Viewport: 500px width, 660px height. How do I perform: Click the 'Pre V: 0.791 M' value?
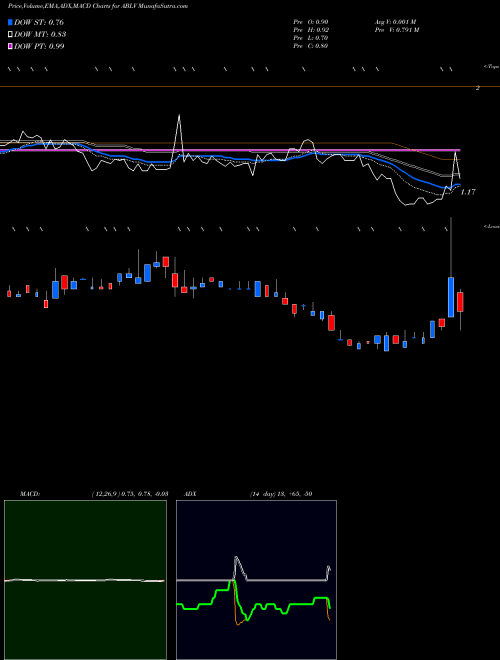[x=396, y=30]
